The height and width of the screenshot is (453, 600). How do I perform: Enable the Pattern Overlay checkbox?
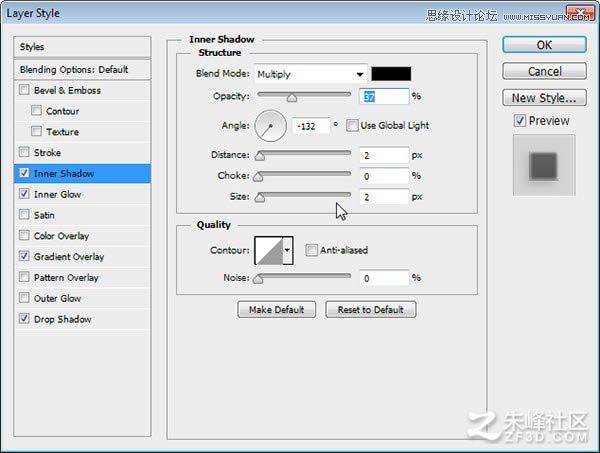[x=24, y=277]
